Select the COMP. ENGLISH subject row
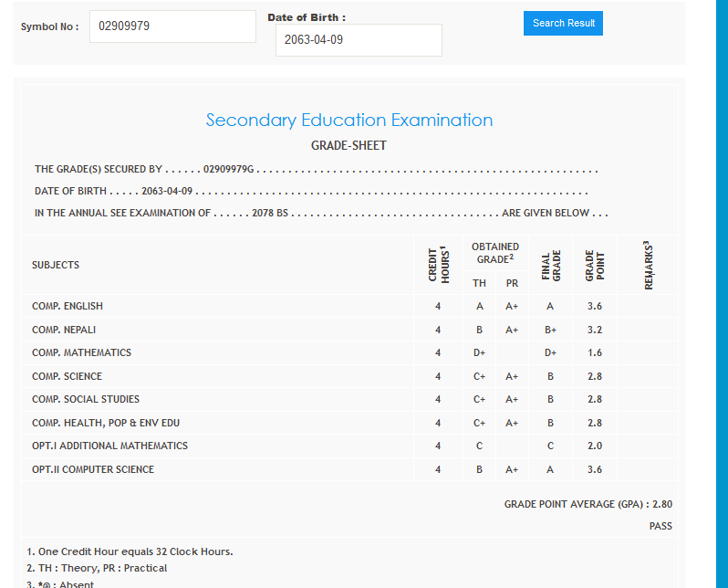 [68, 307]
